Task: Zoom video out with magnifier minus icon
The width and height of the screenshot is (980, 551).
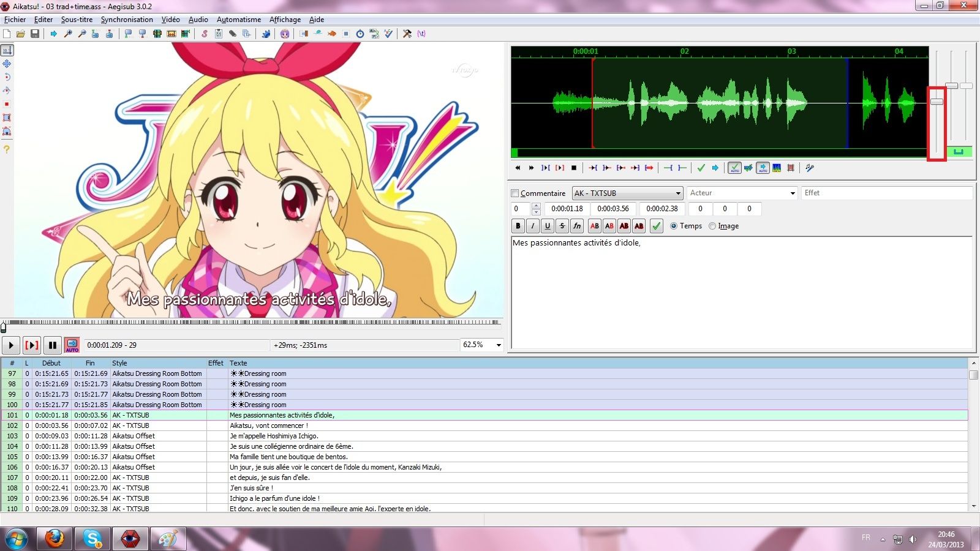Action: pos(81,34)
